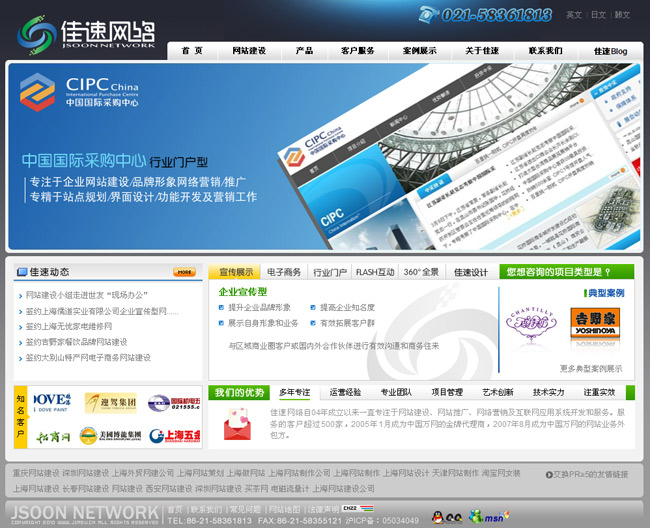Screen dimensions: 650x528
Task: Click the Dove Paint client logo
Action: [x=52, y=402]
